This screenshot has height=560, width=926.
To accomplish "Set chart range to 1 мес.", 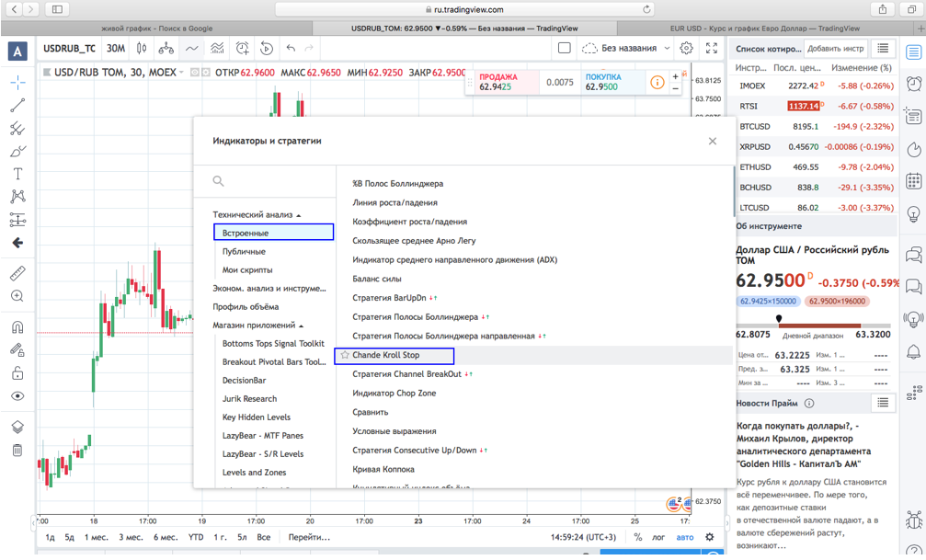I will pos(97,537).
